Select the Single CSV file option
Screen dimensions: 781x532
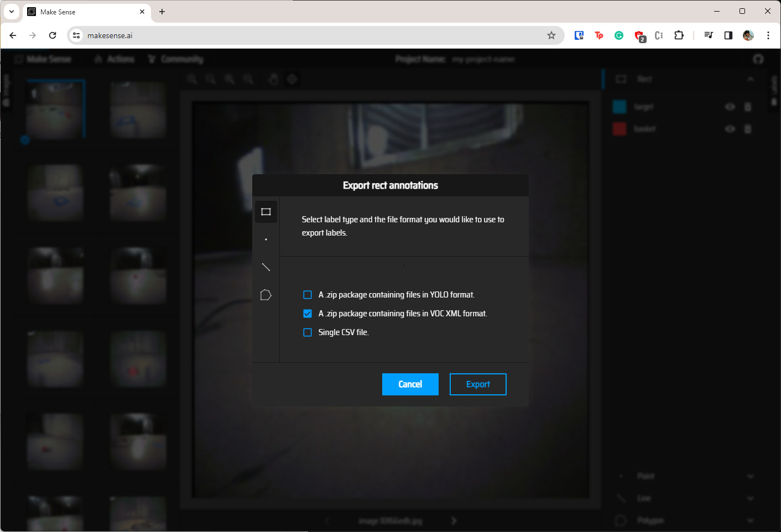308,332
